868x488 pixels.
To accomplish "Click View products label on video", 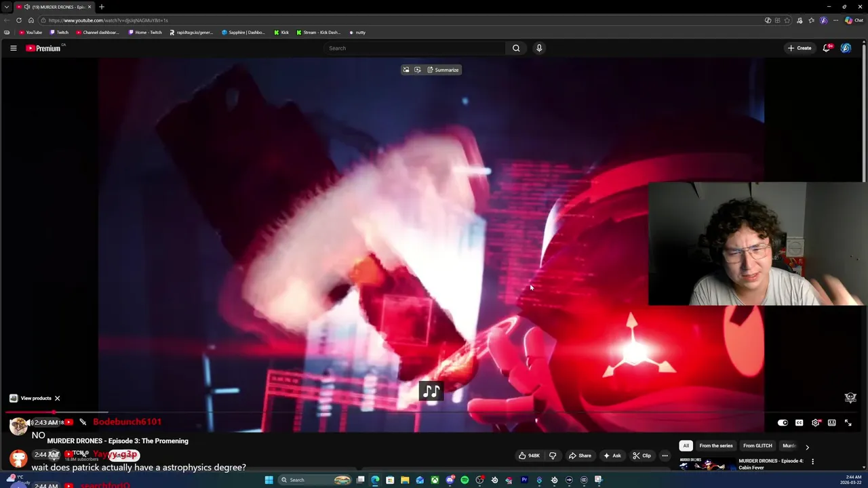I will (36, 399).
